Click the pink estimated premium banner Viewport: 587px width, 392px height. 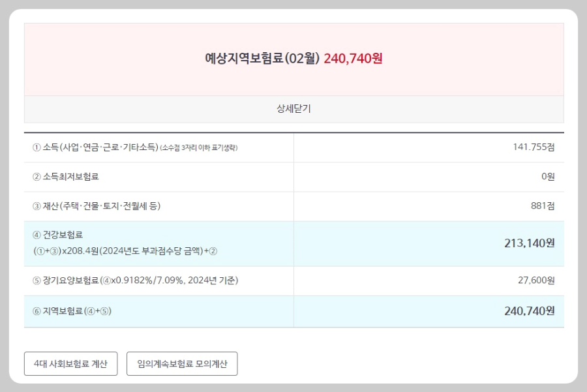coord(294,59)
